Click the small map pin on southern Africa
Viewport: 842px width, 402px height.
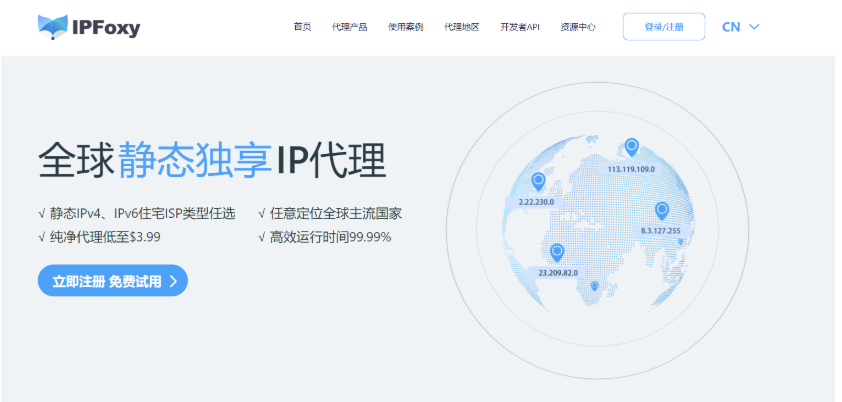pos(594,286)
